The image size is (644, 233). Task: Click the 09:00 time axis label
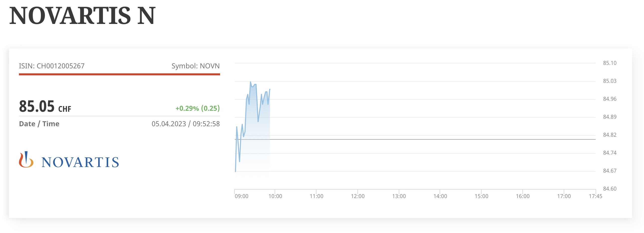[241, 196]
